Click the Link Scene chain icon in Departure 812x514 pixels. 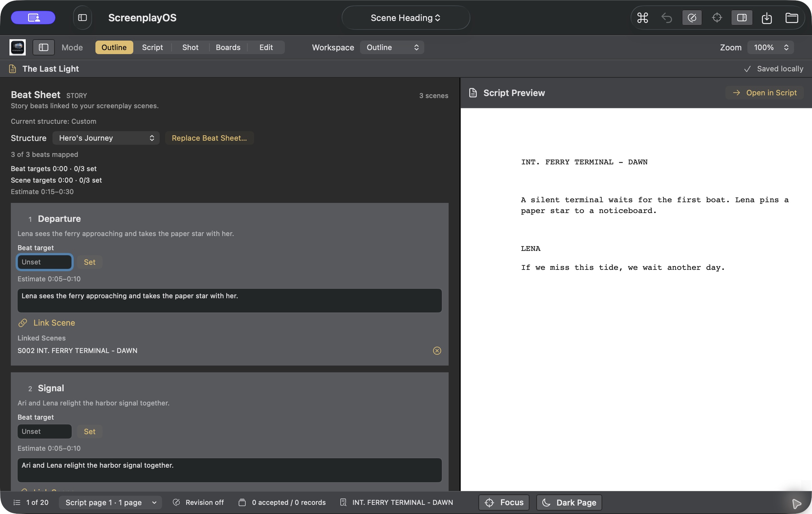coord(23,323)
